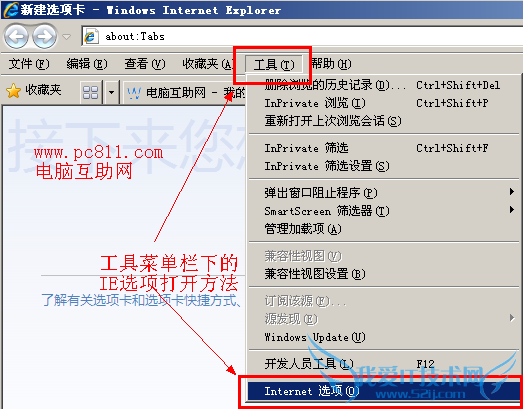This screenshot has height=409, width=523.
Task: Open the 查看(V) menu
Action: tap(145, 64)
